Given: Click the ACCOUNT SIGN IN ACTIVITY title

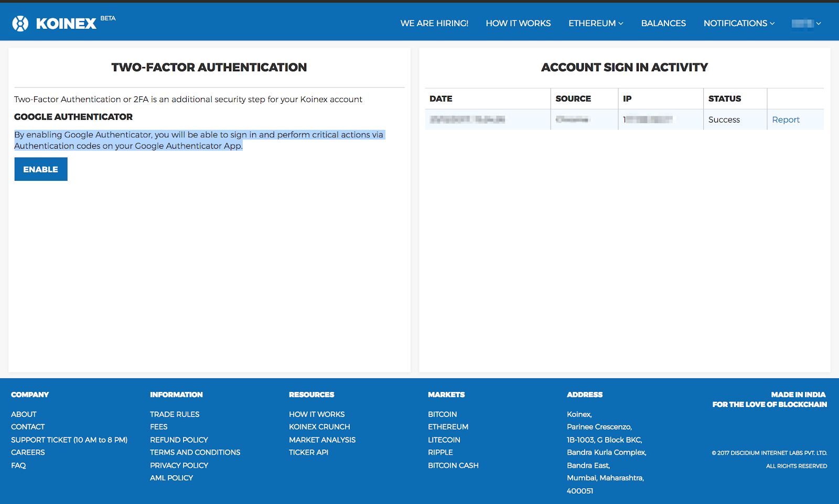Looking at the screenshot, I should 625,68.
